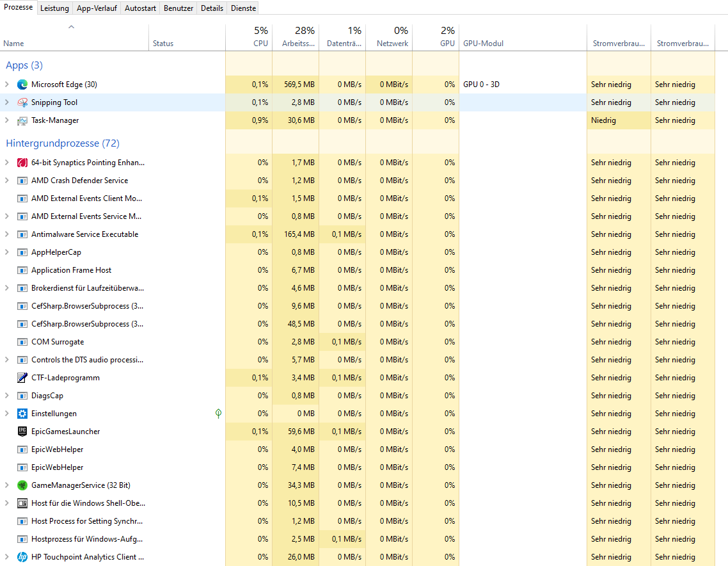
Task: Expand the AMD Crash Defender Service row
Action: (6, 181)
